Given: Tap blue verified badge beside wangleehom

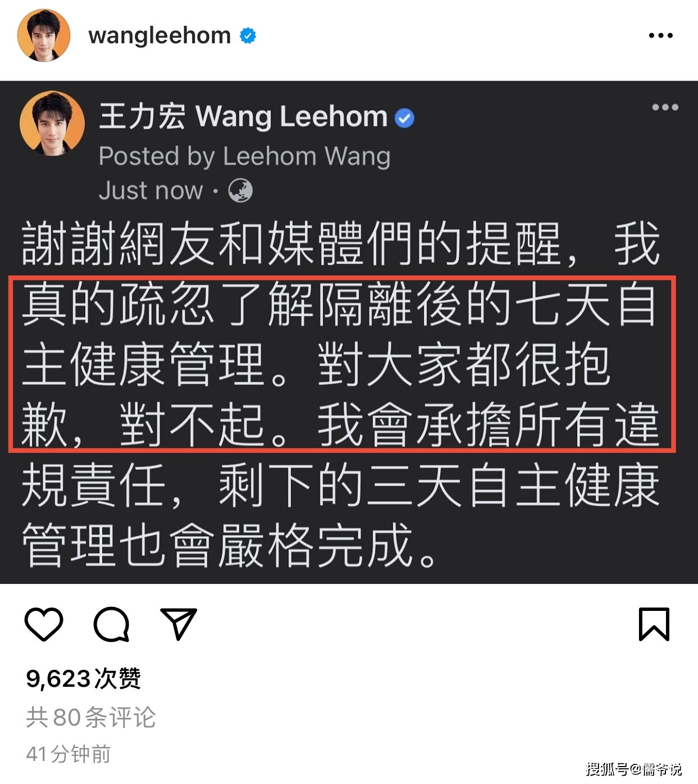Looking at the screenshot, I should (x=248, y=35).
